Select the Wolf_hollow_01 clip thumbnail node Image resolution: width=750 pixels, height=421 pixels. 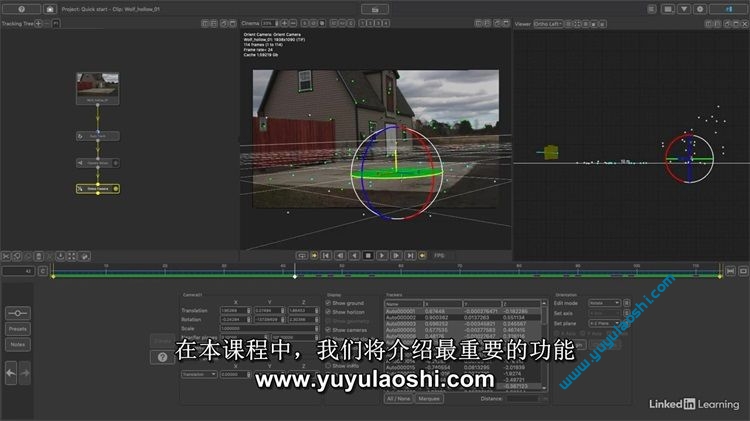click(98, 89)
